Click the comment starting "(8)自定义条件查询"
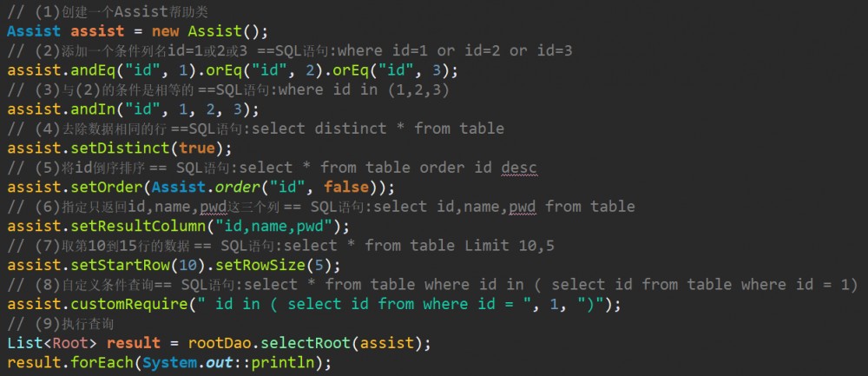This screenshot has height=376, width=868. 432,285
